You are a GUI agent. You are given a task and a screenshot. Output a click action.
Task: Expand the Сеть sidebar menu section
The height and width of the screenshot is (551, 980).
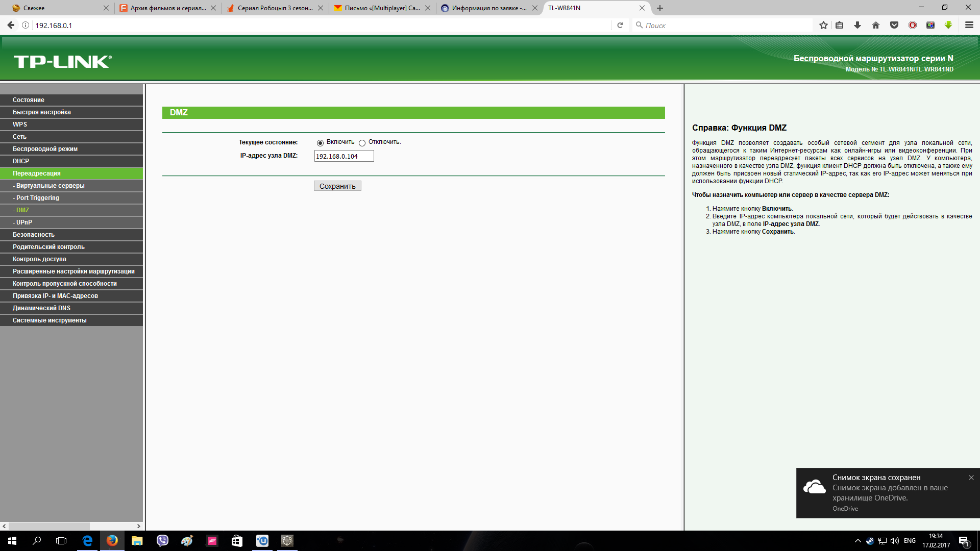click(19, 137)
